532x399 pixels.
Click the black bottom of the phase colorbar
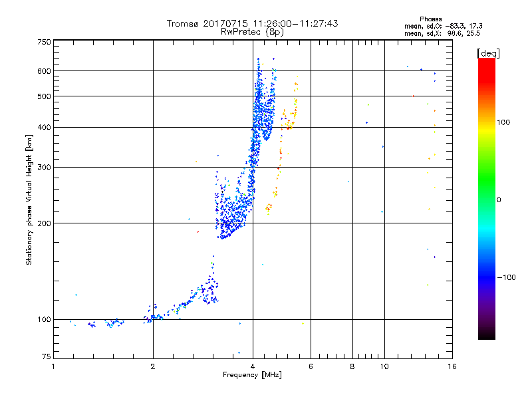487,334
